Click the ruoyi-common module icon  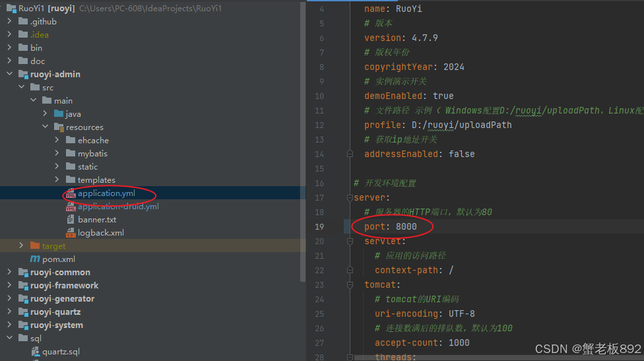coord(23,273)
